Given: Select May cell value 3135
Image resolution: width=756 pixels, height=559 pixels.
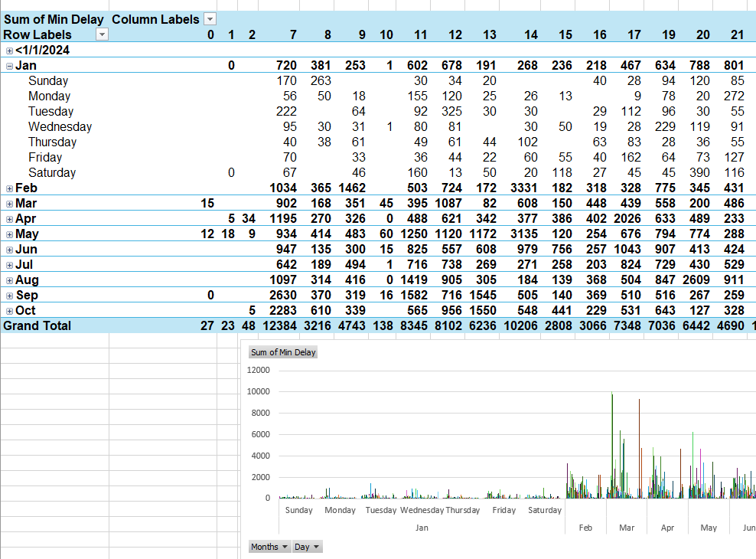Looking at the screenshot, I should [x=524, y=234].
